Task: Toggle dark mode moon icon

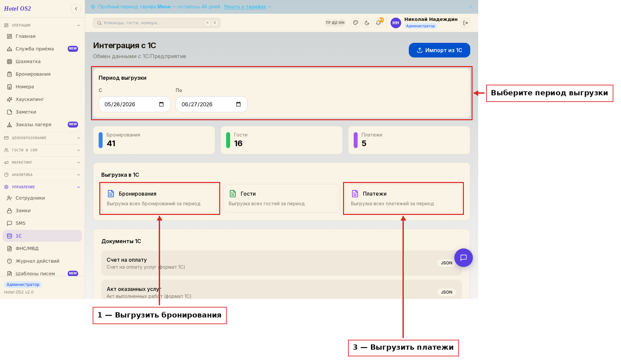Action: click(x=367, y=23)
